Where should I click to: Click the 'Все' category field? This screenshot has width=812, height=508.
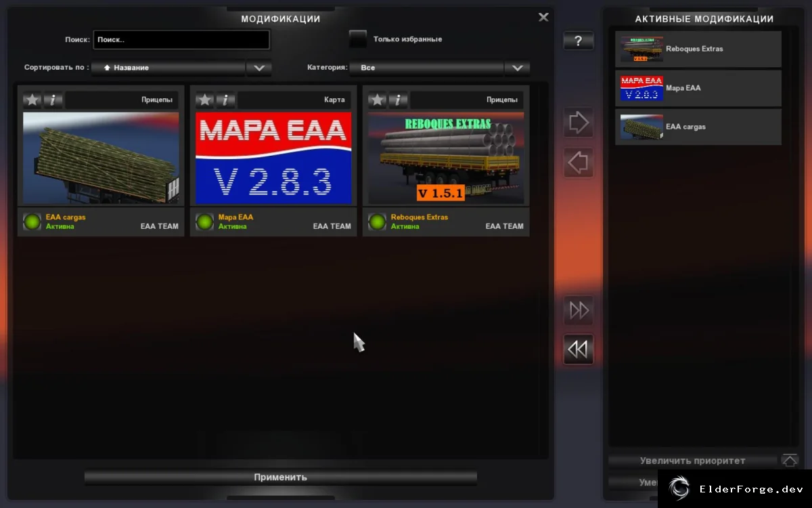427,68
